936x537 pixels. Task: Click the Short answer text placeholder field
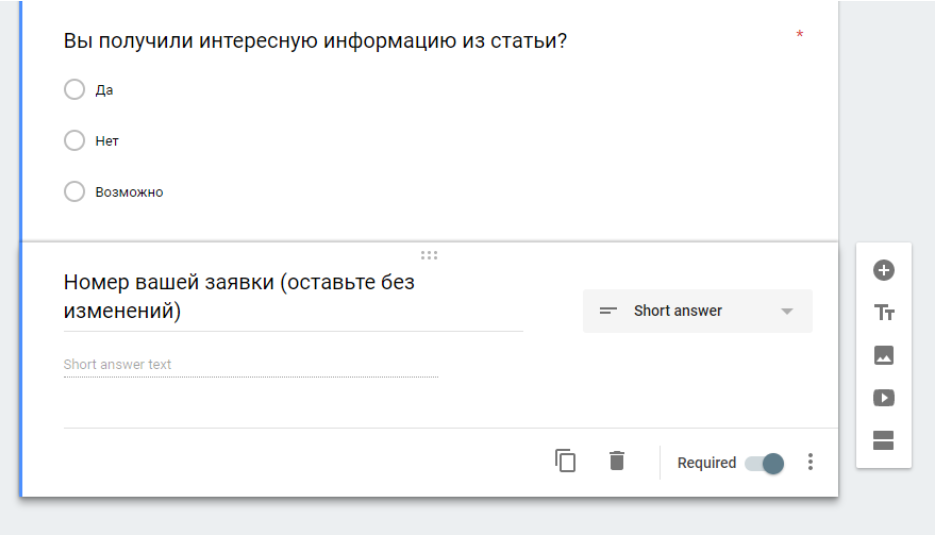pos(250,365)
